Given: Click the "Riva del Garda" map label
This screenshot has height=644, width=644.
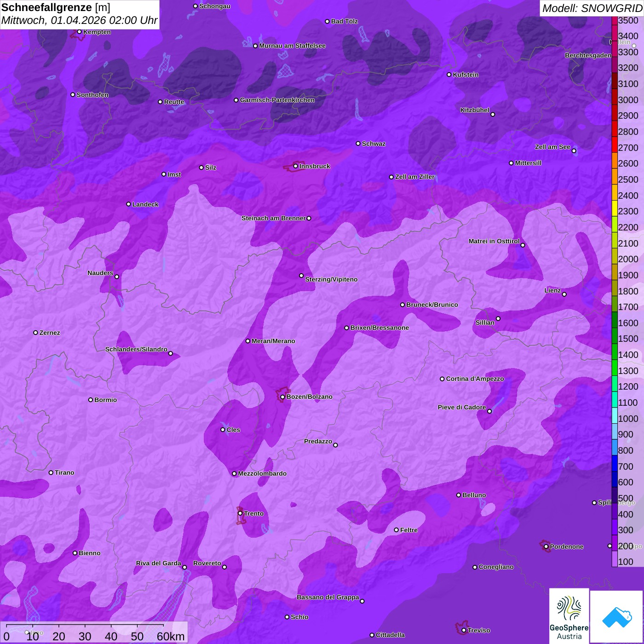Looking at the screenshot, I should coord(158,563).
